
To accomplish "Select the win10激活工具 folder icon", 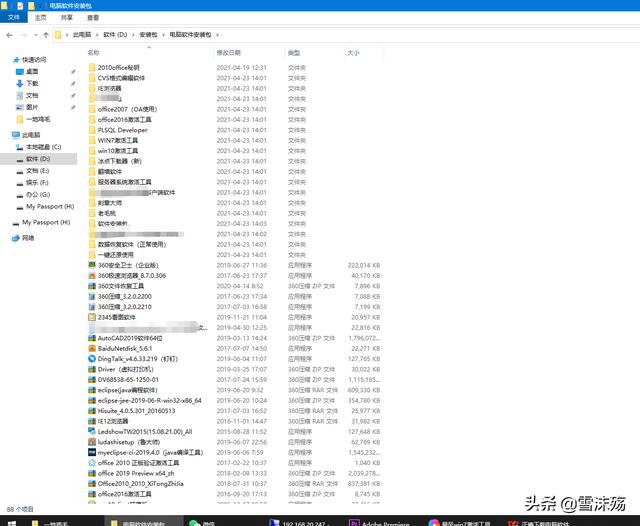I will click(x=92, y=151).
